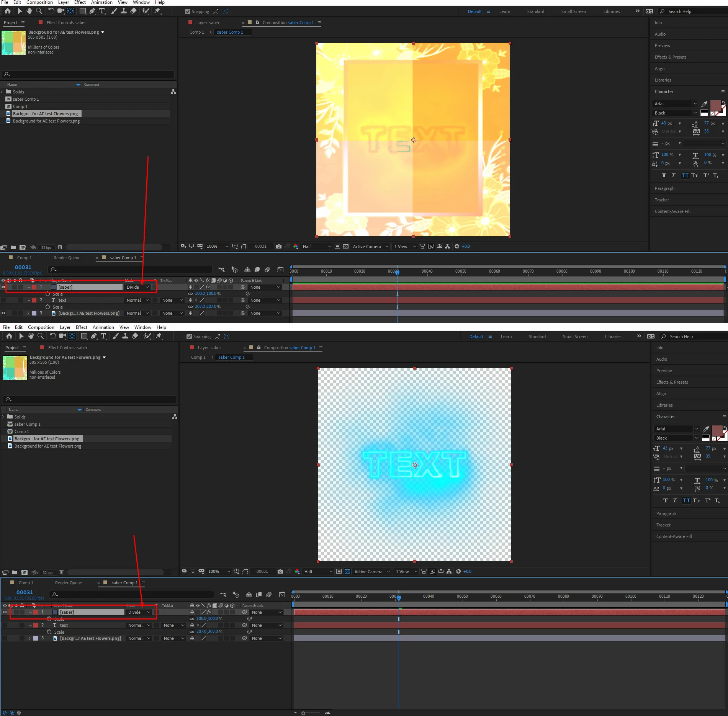
Task: Toggle Faux Bold T in upper Character panel
Action: (x=664, y=175)
